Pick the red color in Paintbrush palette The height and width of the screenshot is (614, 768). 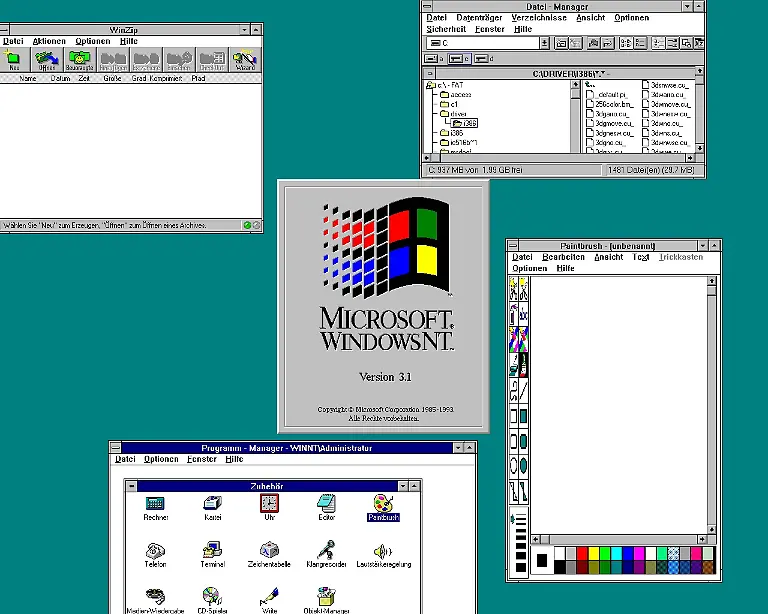582,553
